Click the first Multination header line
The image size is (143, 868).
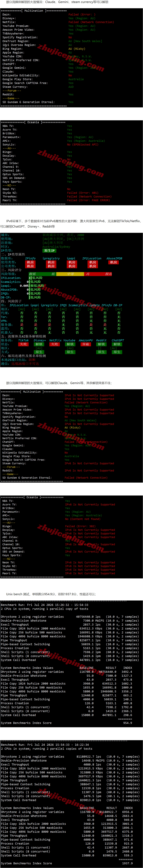[x=34, y=11]
